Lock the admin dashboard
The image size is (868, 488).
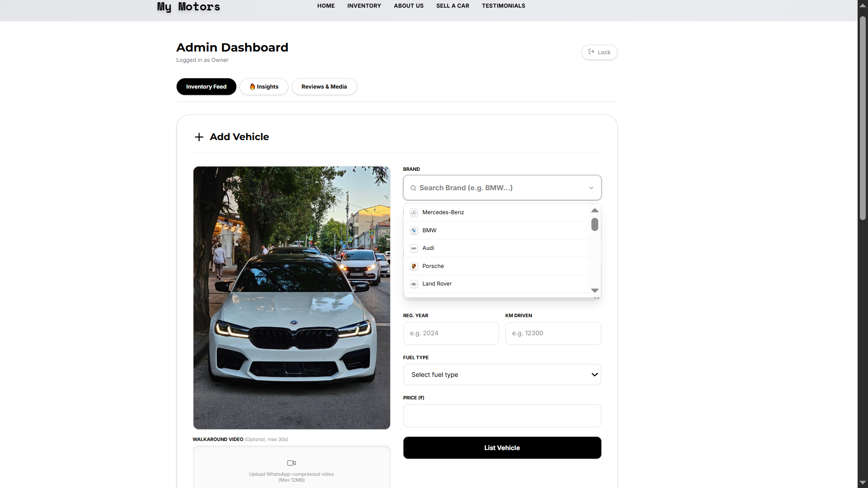599,52
